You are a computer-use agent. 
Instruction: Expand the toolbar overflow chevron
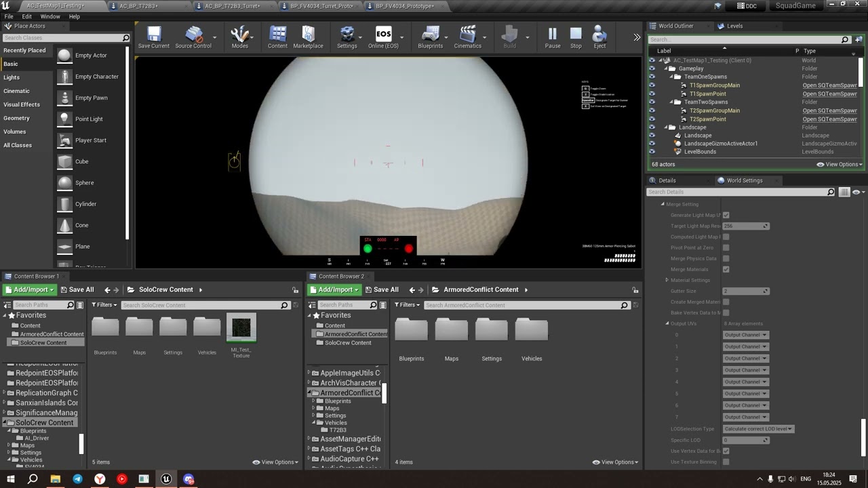click(636, 37)
